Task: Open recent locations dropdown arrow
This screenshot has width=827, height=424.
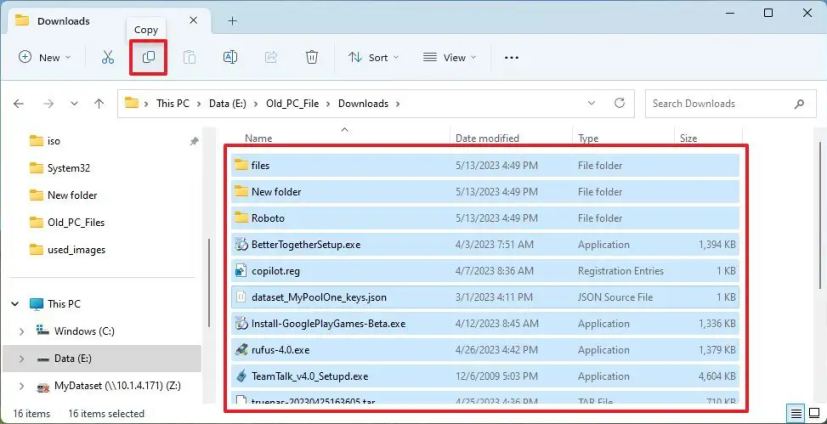Action: tap(74, 104)
